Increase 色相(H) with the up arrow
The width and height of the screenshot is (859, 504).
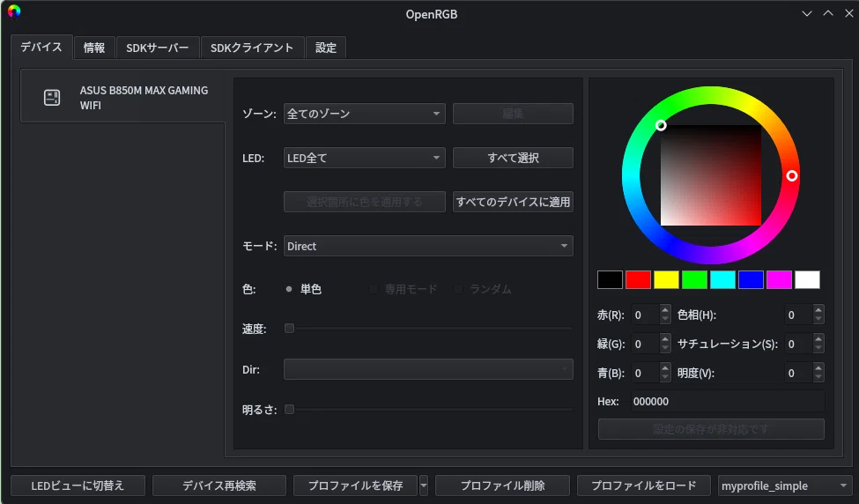(x=818, y=310)
